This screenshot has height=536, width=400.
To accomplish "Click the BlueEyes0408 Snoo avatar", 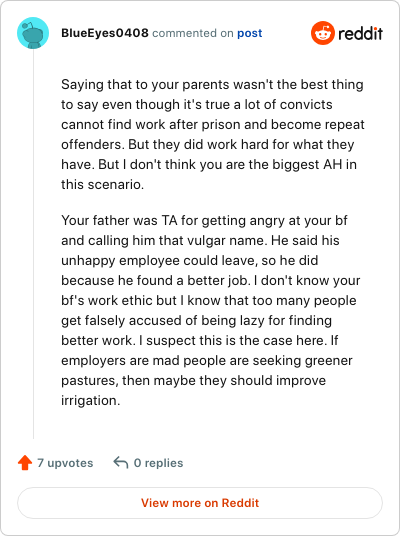I will coord(33,33).
